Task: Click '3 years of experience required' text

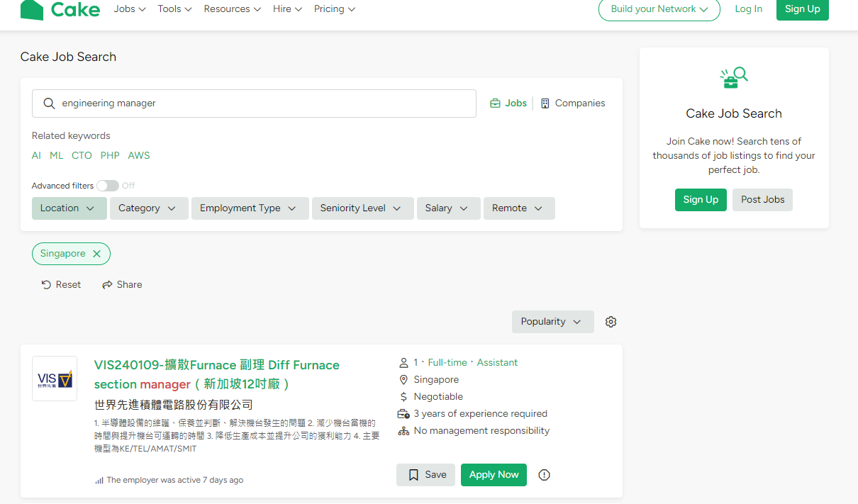Action: click(x=481, y=414)
